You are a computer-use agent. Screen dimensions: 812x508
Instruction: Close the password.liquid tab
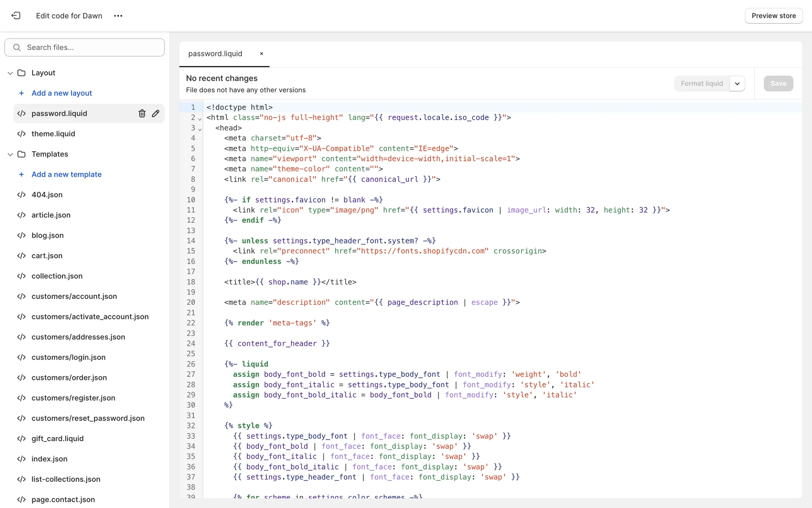click(x=261, y=54)
